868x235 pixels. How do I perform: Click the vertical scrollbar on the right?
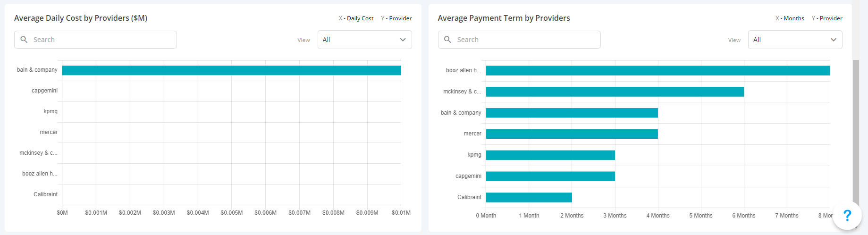pos(856,132)
